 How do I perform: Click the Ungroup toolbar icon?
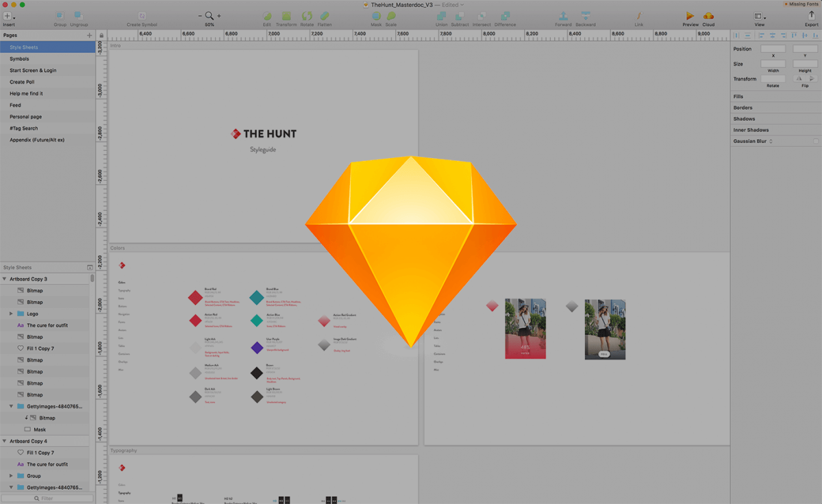(79, 16)
